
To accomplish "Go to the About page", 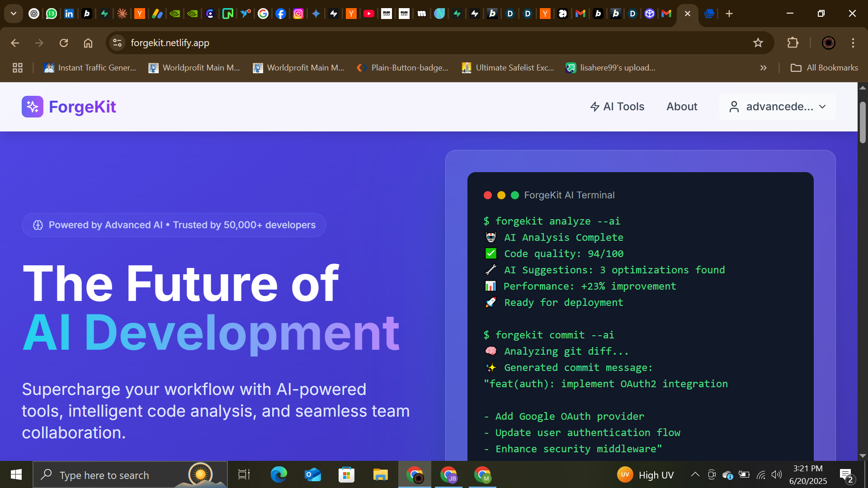I will 682,107.
